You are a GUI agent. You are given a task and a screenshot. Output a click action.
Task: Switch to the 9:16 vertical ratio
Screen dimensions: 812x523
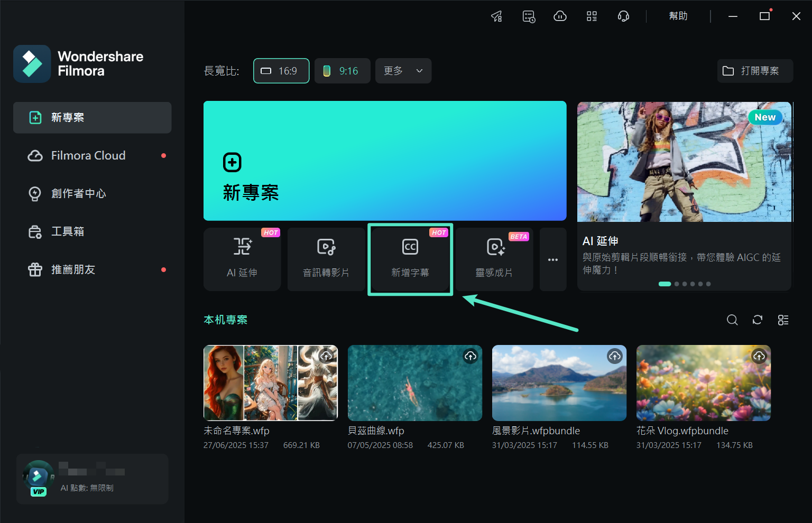tap(342, 71)
